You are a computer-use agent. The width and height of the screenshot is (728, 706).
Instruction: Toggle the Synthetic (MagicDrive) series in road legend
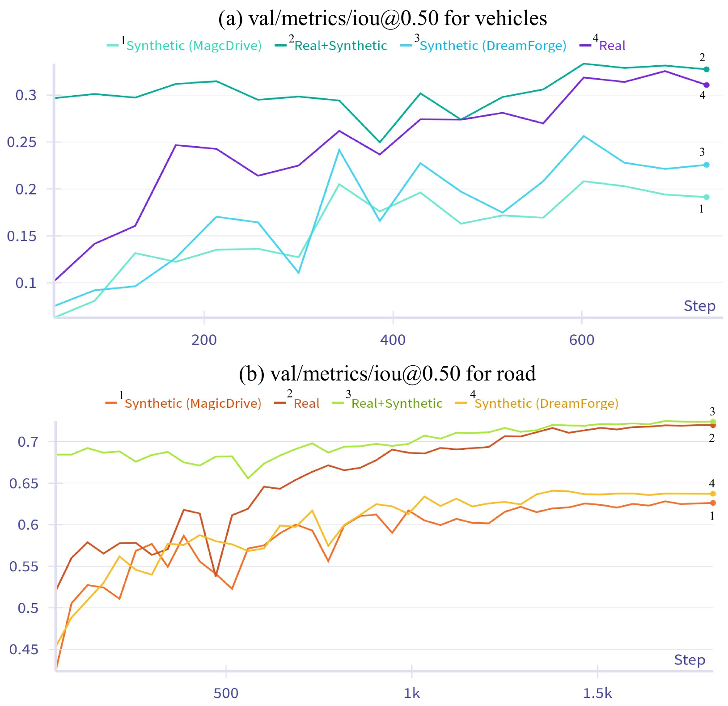click(x=193, y=403)
